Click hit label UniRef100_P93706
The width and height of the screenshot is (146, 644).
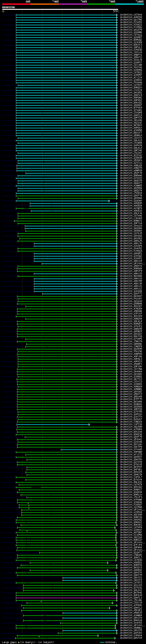131,67
